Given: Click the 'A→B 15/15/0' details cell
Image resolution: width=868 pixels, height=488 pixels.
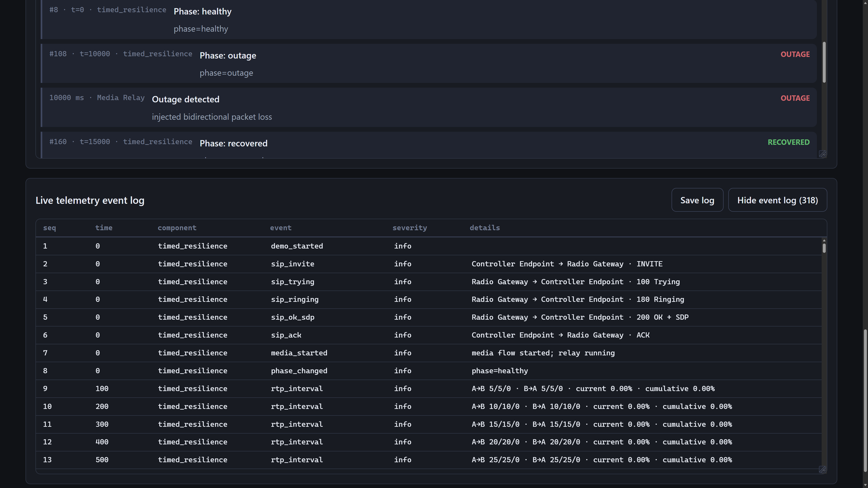Looking at the screenshot, I should click(x=602, y=424).
